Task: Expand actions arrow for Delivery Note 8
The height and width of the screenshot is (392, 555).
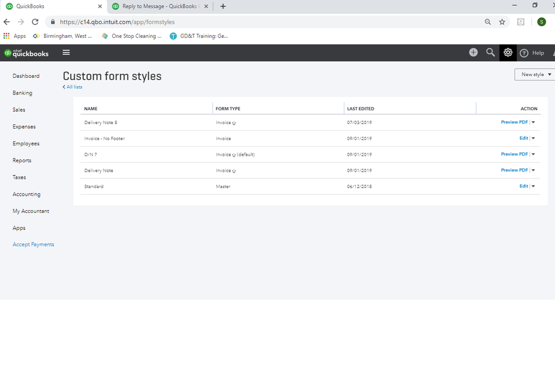Action: [x=533, y=122]
